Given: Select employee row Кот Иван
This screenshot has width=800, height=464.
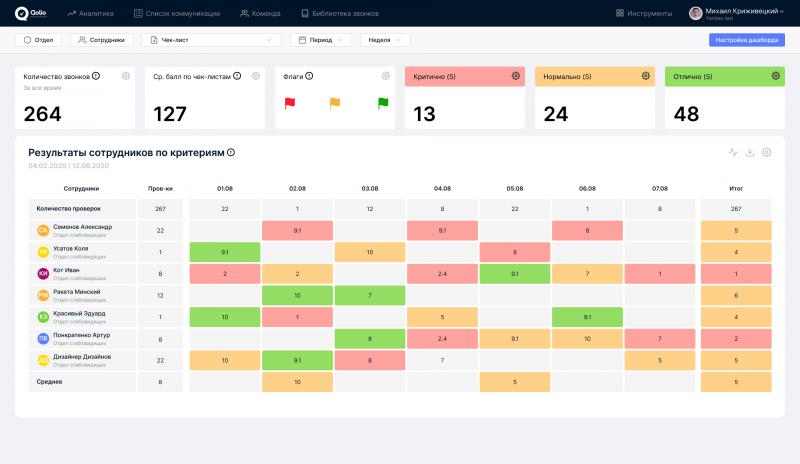Looking at the screenshot, I should coord(82,272).
